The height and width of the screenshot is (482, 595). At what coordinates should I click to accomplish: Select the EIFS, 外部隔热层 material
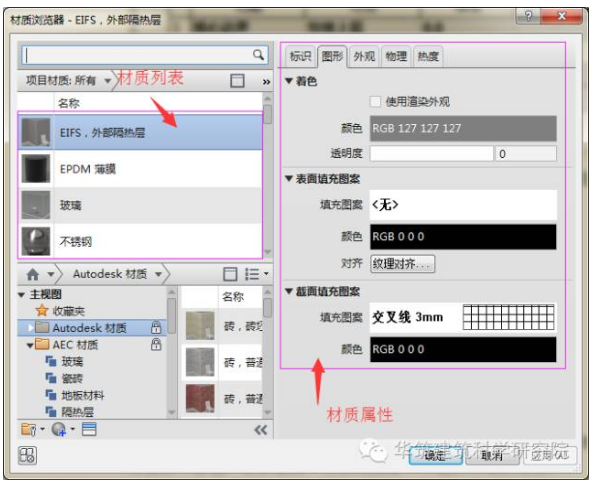coord(140,132)
